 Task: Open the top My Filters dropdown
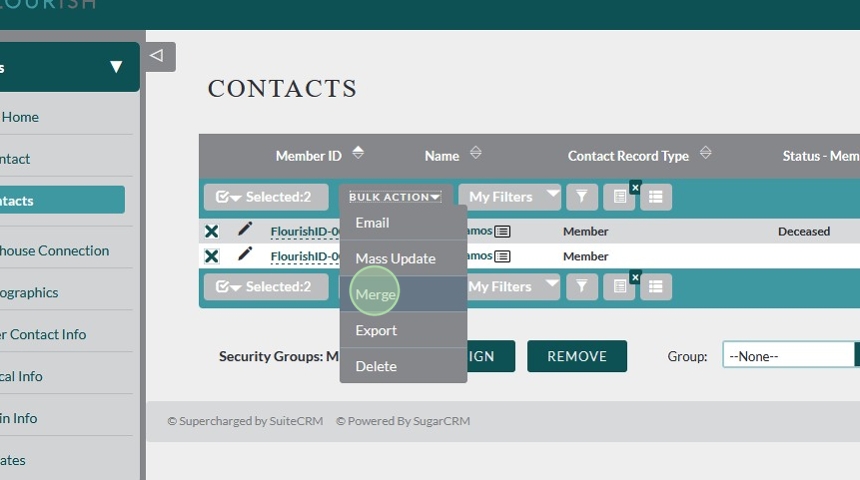point(514,197)
